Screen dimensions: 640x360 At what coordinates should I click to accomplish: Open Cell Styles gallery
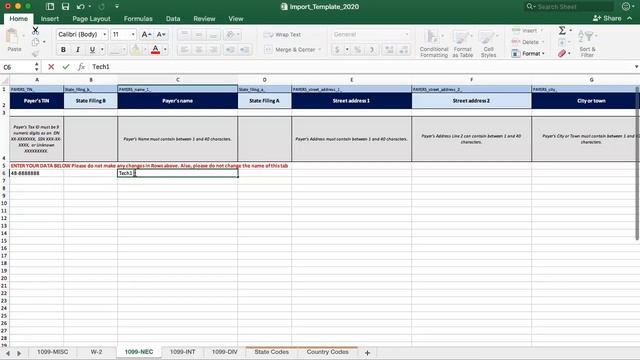pos(488,43)
